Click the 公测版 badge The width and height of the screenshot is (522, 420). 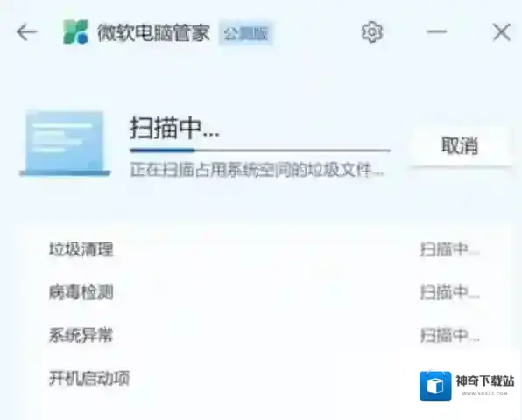point(246,33)
